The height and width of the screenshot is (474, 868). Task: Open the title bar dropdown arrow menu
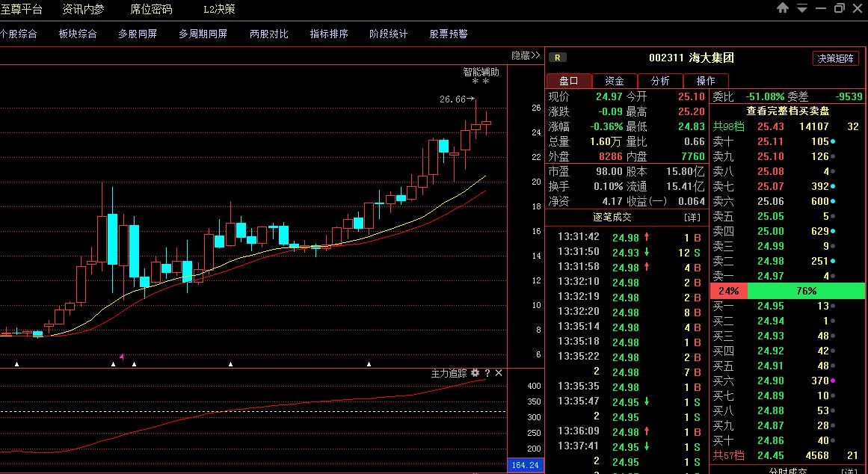click(x=801, y=9)
